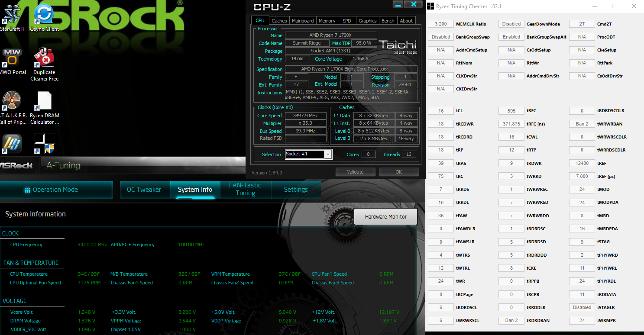Screen dimensions: 644x335
Task: Click the tFAW value field showing 36
Action: click(441, 216)
